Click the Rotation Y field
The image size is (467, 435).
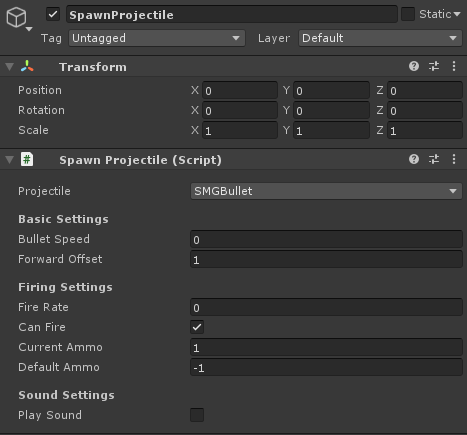[x=331, y=110]
